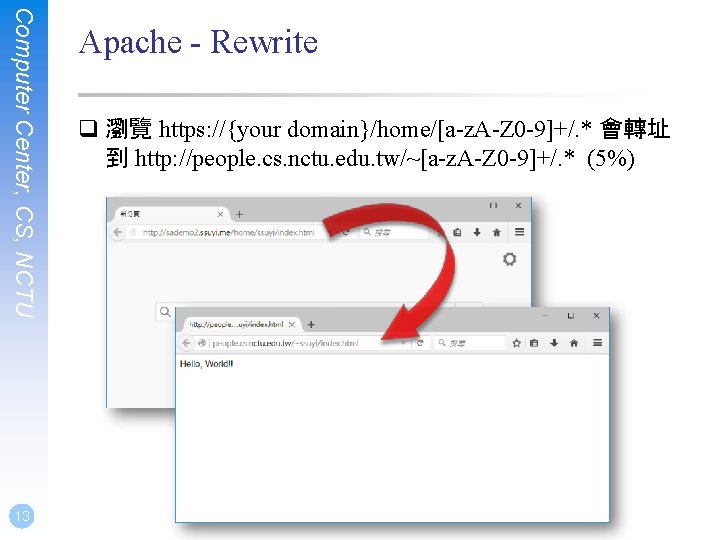
Task: Click home icon in front browser window
Action: [x=574, y=343]
